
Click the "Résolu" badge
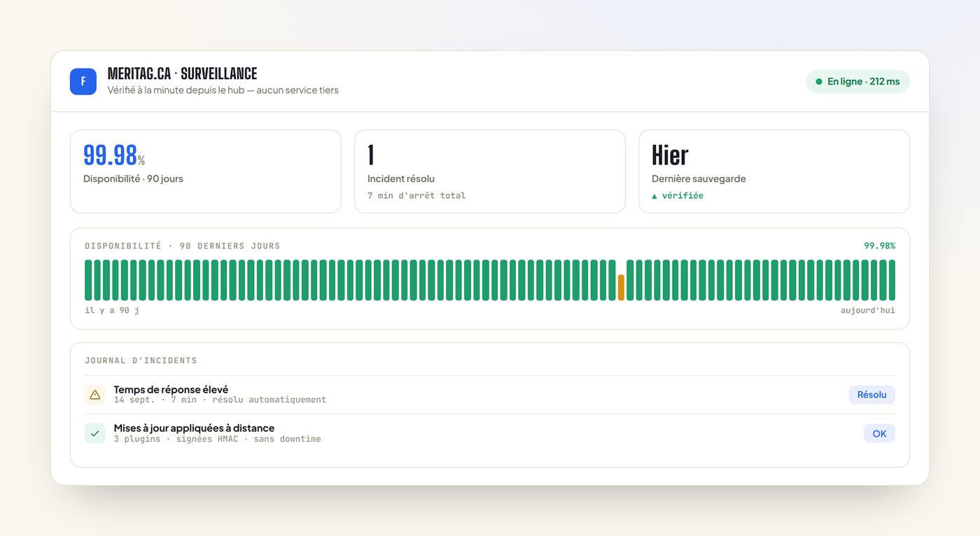point(872,395)
